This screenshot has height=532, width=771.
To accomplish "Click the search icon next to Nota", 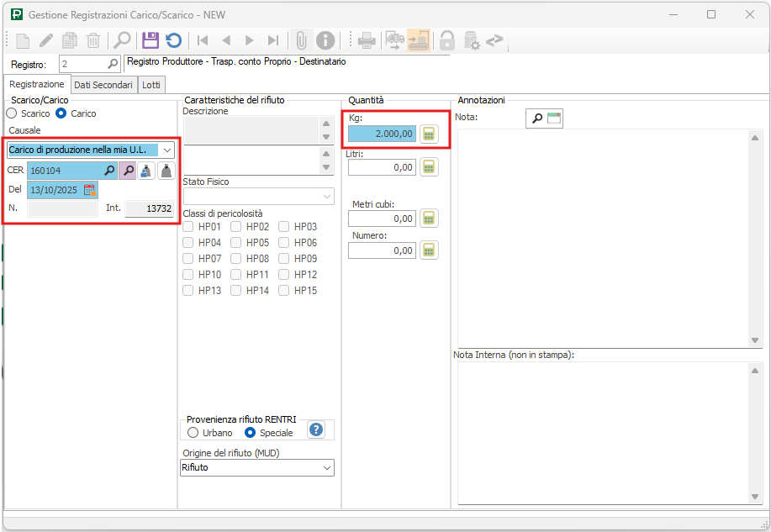I will click(536, 119).
